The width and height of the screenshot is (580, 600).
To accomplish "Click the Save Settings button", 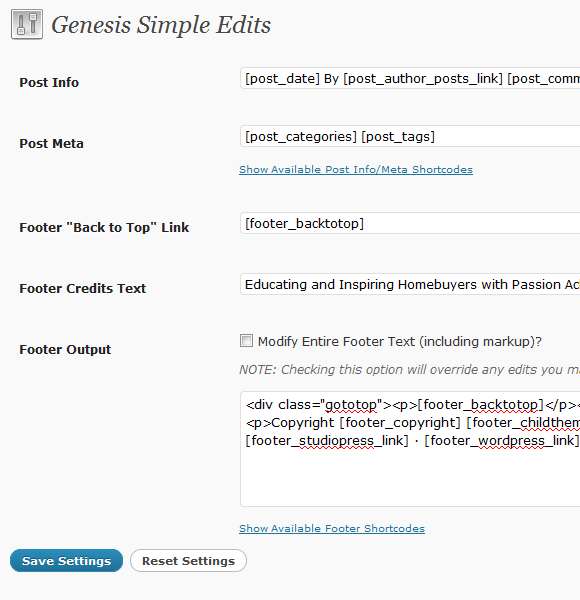I will pyautogui.click(x=67, y=561).
